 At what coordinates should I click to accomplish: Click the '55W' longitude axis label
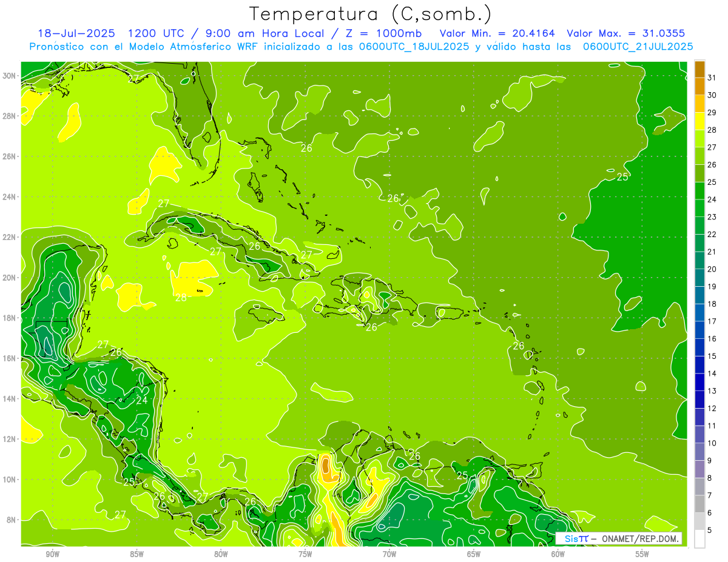642,554
